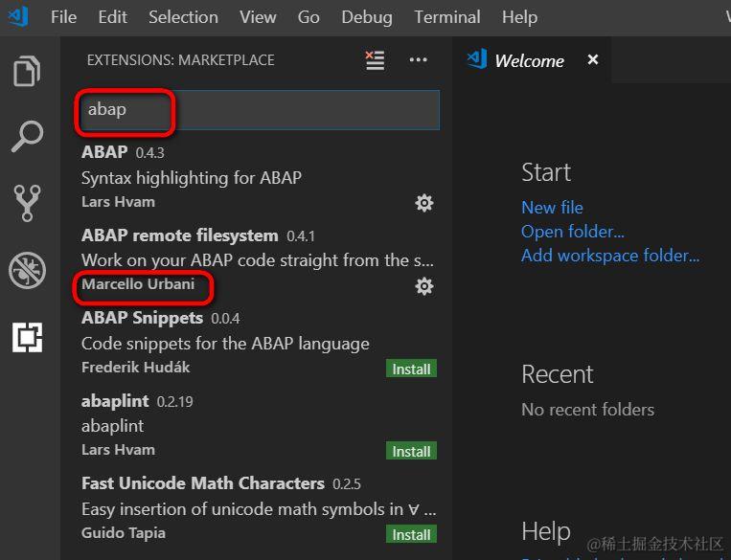Select ABAP remote filesystem extension entry

(x=259, y=260)
